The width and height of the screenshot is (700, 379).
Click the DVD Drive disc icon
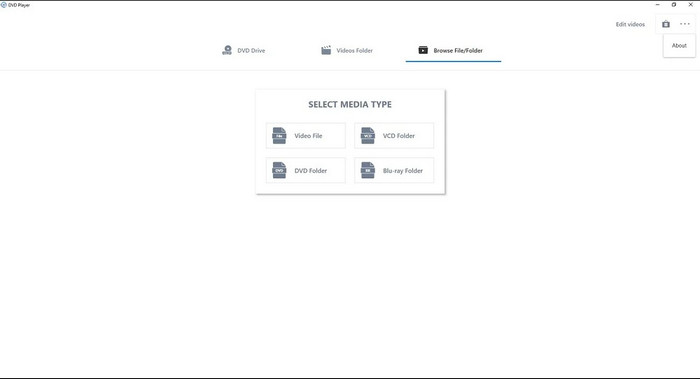pos(227,50)
